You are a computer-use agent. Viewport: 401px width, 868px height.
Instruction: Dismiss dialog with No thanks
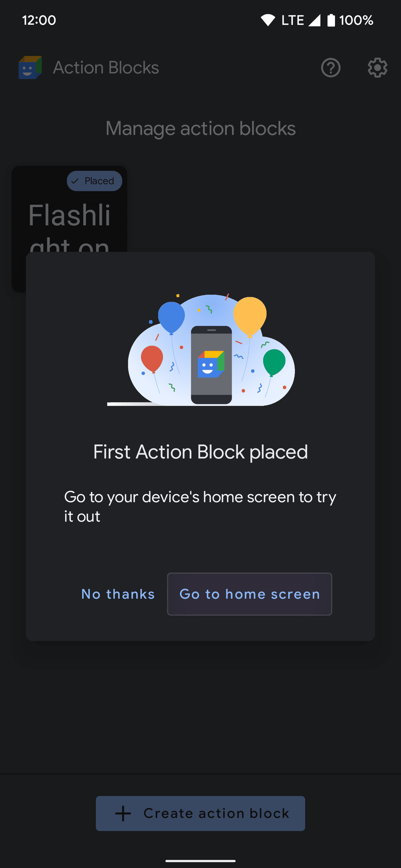[118, 594]
